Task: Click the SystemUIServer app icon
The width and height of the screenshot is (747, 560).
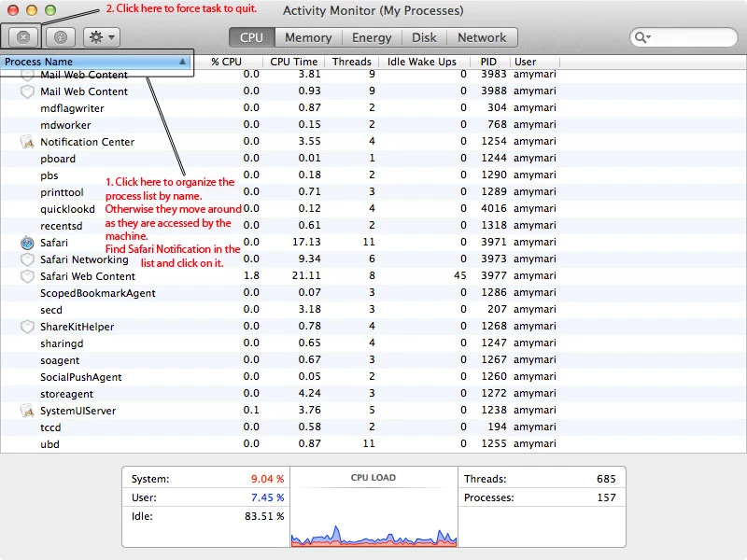Action: pyautogui.click(x=28, y=411)
